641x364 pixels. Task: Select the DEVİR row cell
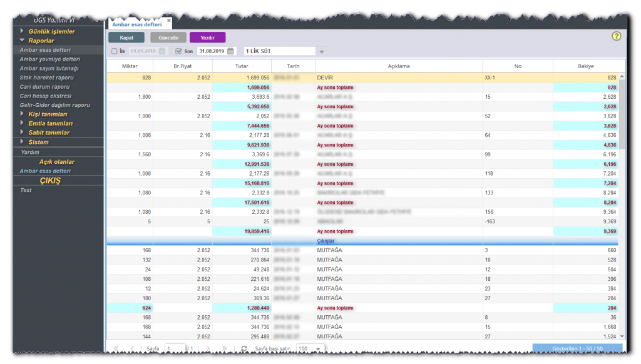399,78
